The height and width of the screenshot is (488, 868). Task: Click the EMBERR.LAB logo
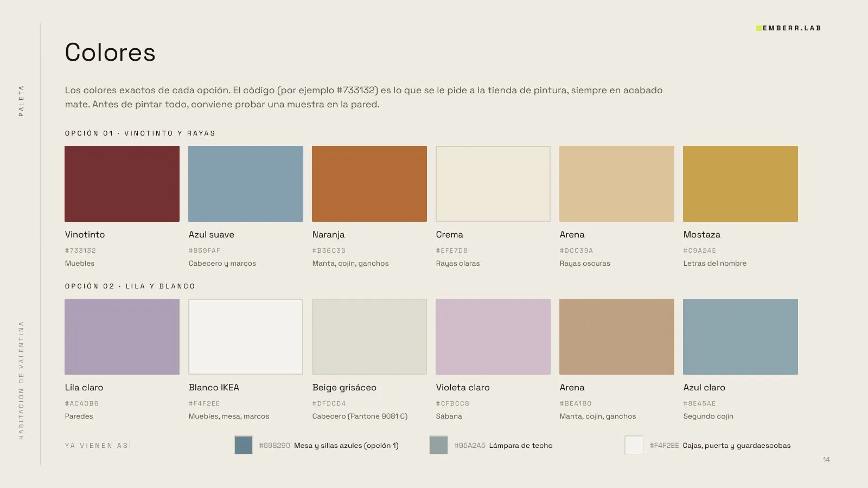pos(789,28)
